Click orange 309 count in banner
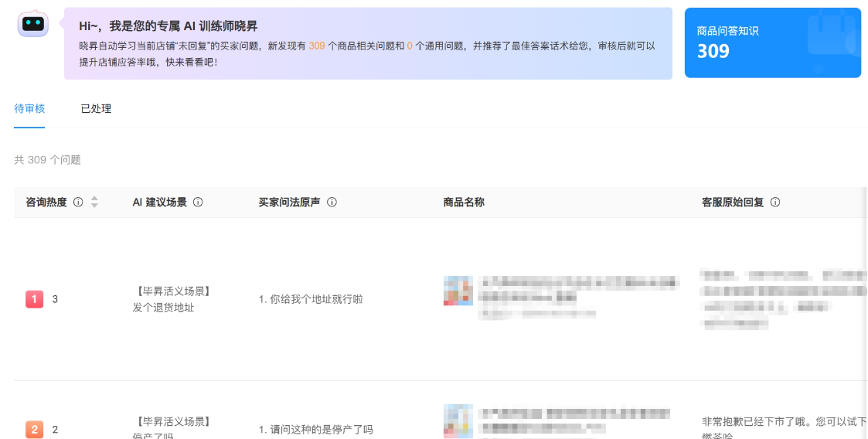The width and height of the screenshot is (868, 439). [x=317, y=46]
